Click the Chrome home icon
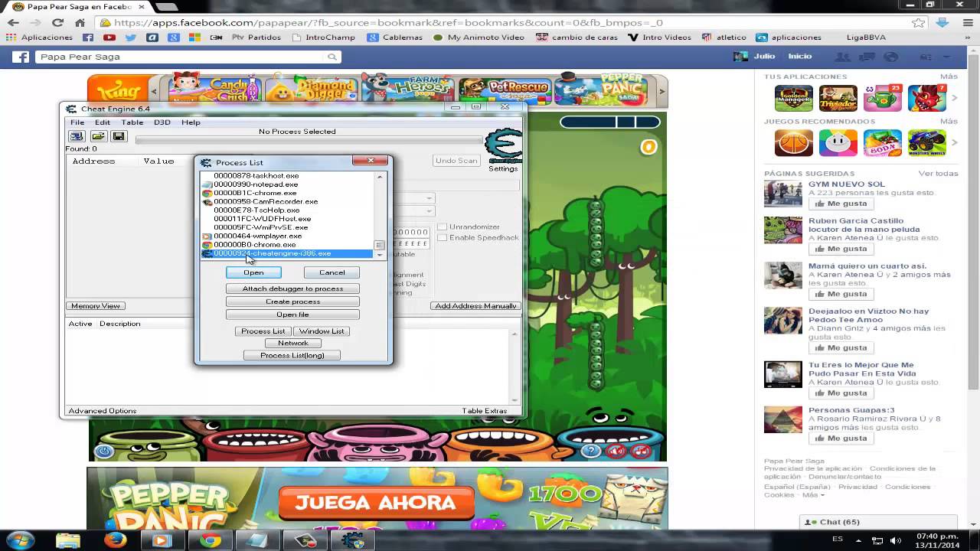Image resolution: width=980 pixels, height=551 pixels. point(80,23)
